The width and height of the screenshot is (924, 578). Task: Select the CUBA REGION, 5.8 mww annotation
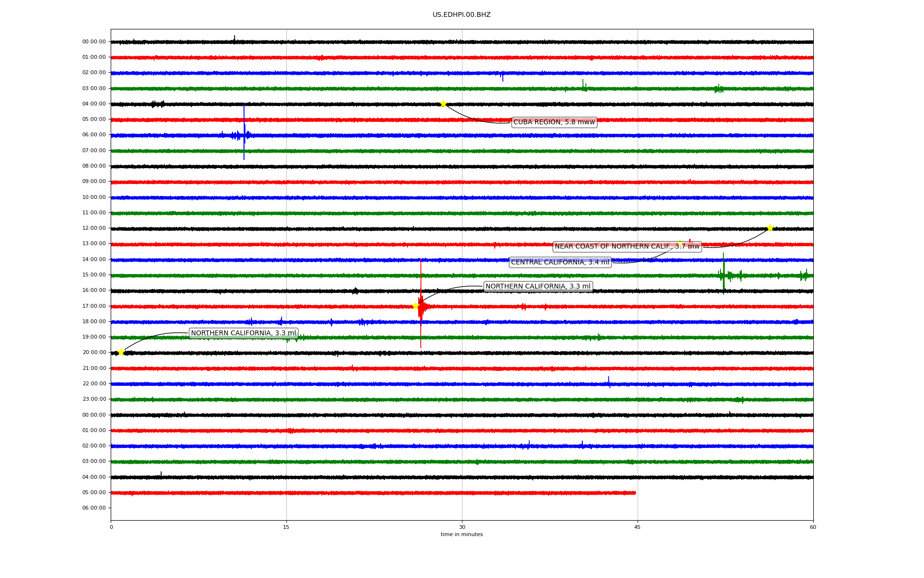[x=554, y=122]
